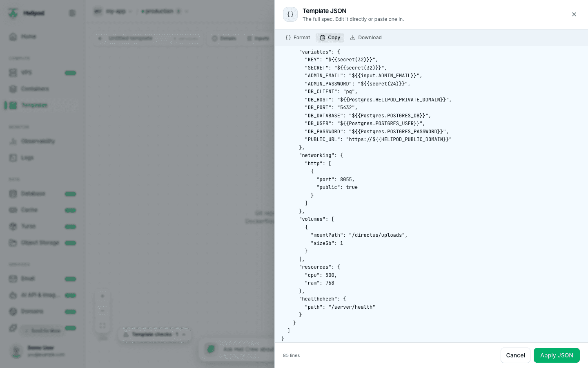Screen dimensions: 588x368
Task: Click the "PUBLIC_URL" https line
Action: (378, 139)
